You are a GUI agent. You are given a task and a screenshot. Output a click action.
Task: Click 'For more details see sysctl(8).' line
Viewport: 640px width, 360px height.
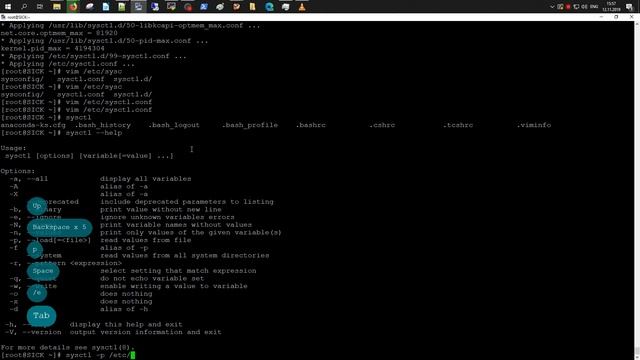(x=67, y=347)
